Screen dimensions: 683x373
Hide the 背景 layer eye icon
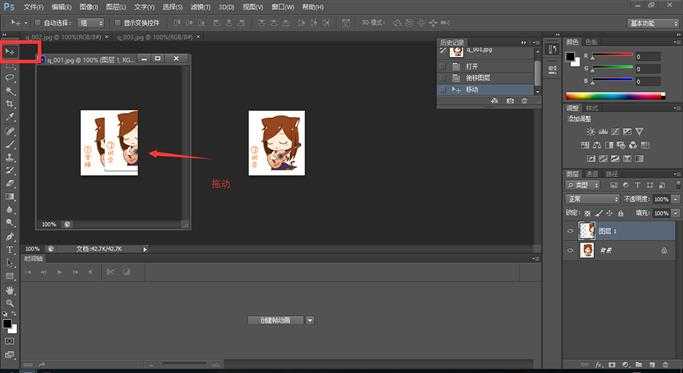coord(570,251)
